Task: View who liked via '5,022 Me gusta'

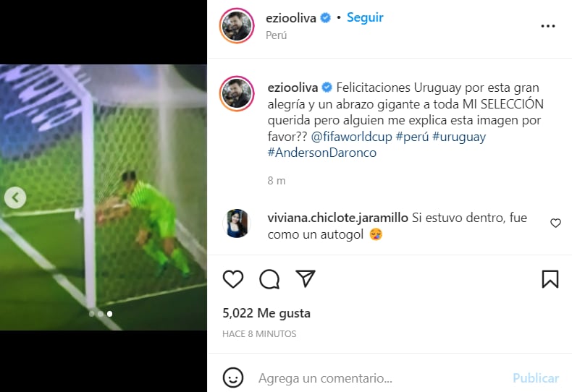Action: click(x=266, y=313)
